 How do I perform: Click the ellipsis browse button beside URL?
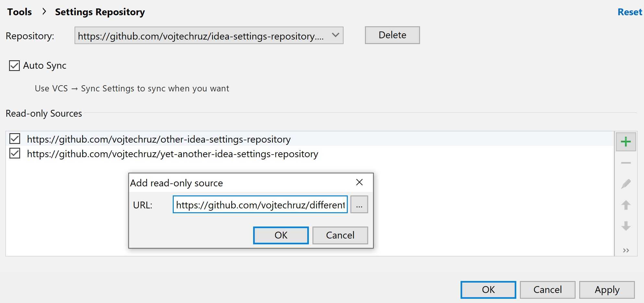tap(359, 205)
